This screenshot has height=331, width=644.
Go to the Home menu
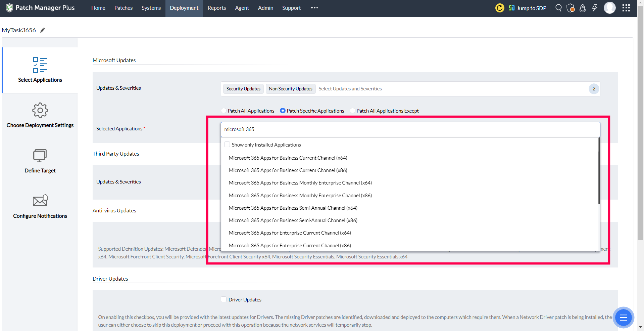pyautogui.click(x=98, y=8)
